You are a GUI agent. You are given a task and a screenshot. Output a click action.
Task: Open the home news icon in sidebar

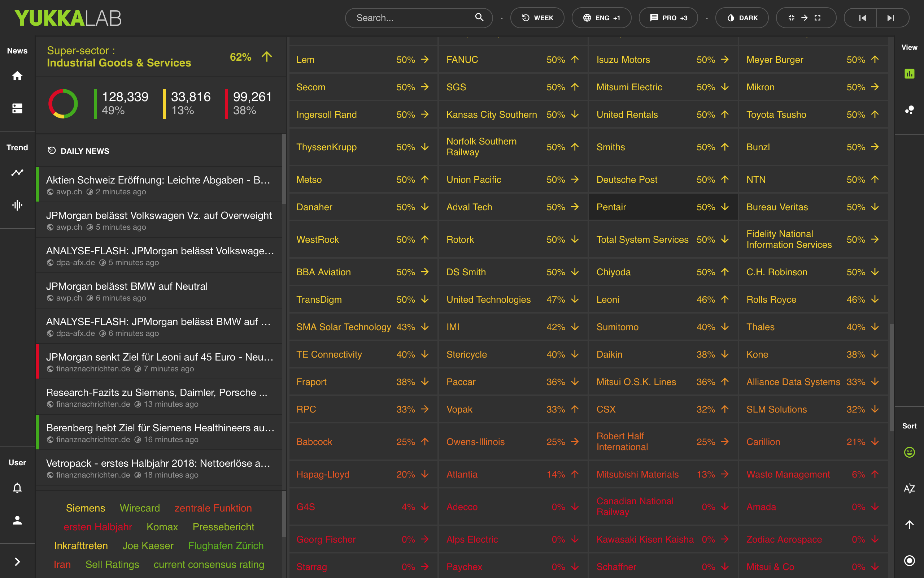17,76
